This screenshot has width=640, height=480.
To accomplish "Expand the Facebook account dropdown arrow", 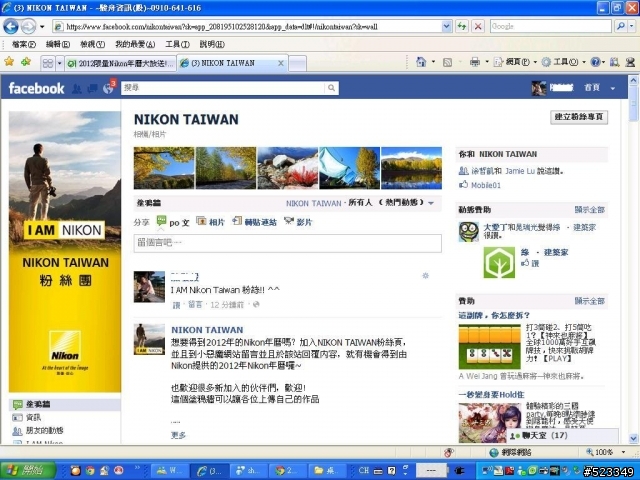I will [x=612, y=88].
